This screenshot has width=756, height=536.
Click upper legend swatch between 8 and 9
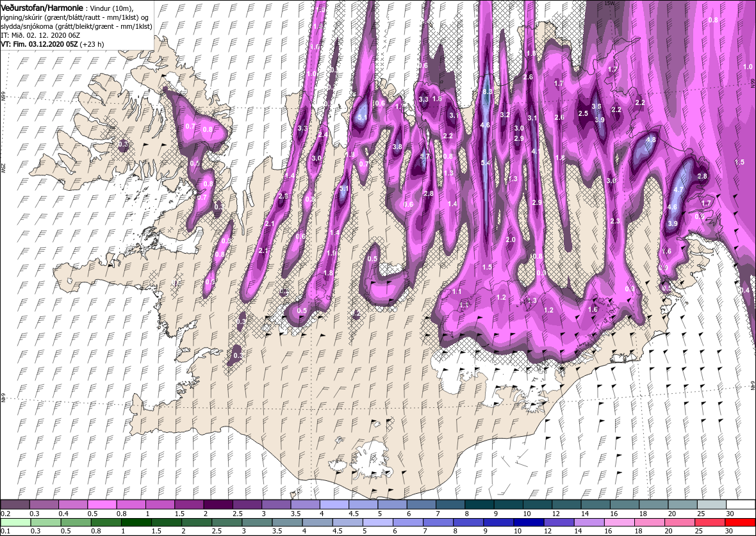[x=479, y=505]
